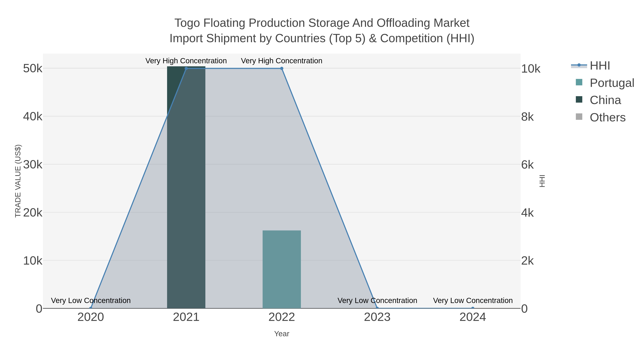Click the 30k left axis label

(x=33, y=165)
